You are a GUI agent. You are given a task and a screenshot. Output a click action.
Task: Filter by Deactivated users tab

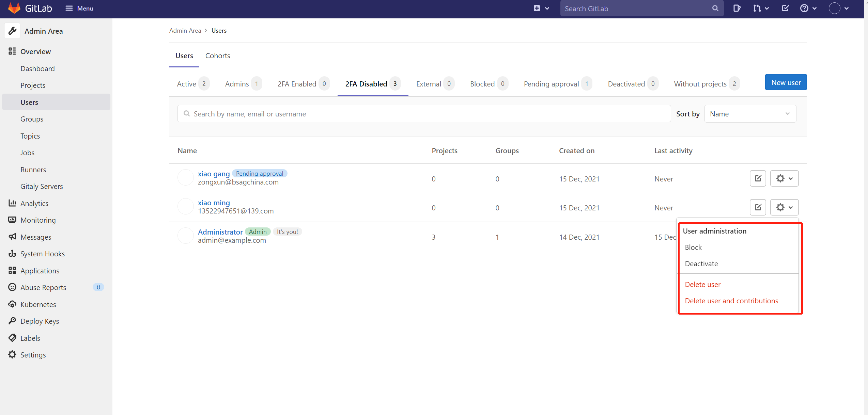633,84
